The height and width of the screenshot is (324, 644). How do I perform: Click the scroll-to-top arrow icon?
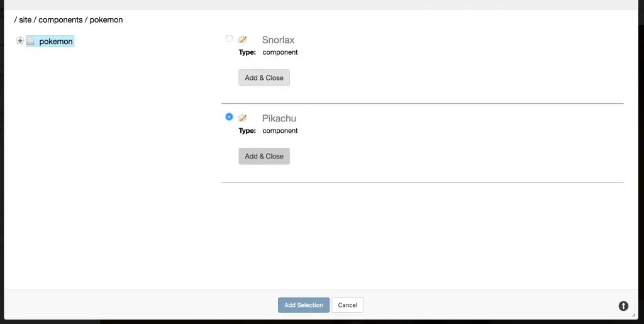(623, 306)
